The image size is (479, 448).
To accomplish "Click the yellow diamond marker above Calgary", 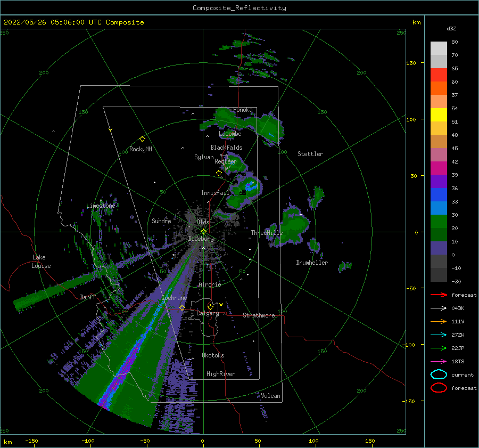I will [210, 307].
